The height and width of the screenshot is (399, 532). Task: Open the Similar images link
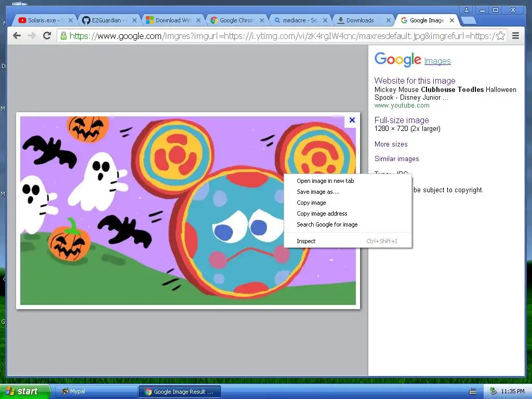tap(396, 159)
